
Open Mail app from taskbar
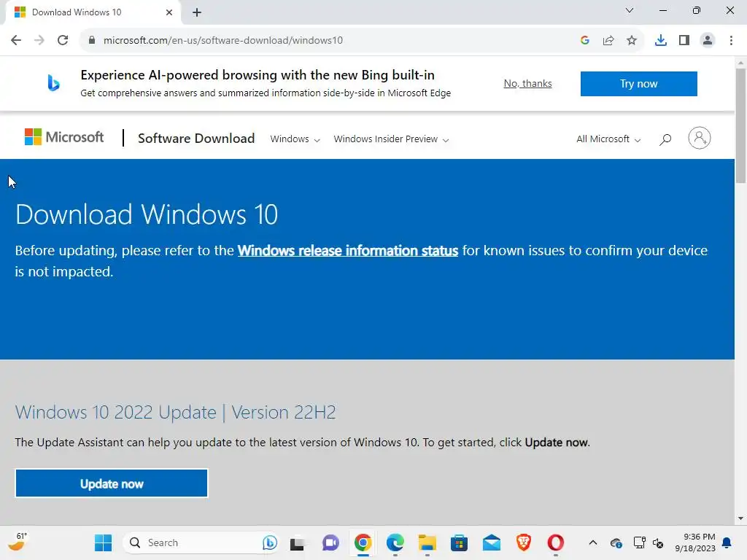491,542
